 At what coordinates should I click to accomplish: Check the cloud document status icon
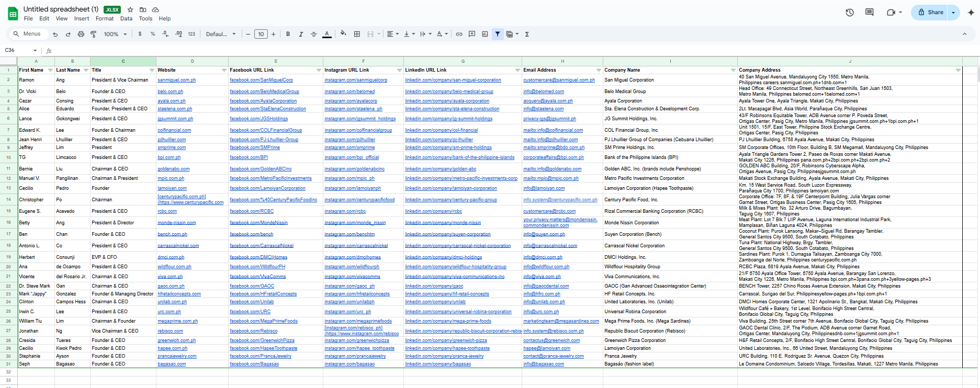tap(155, 9)
